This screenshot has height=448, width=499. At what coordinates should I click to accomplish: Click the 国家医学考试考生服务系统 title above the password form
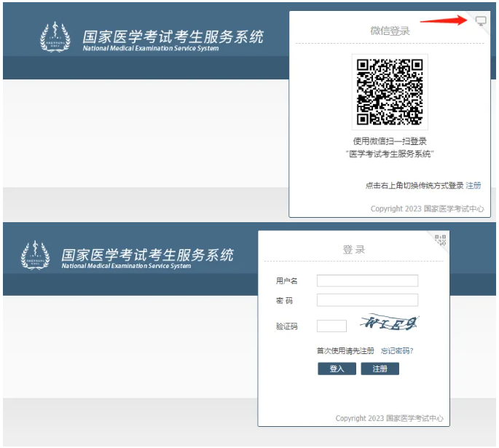tap(147, 255)
